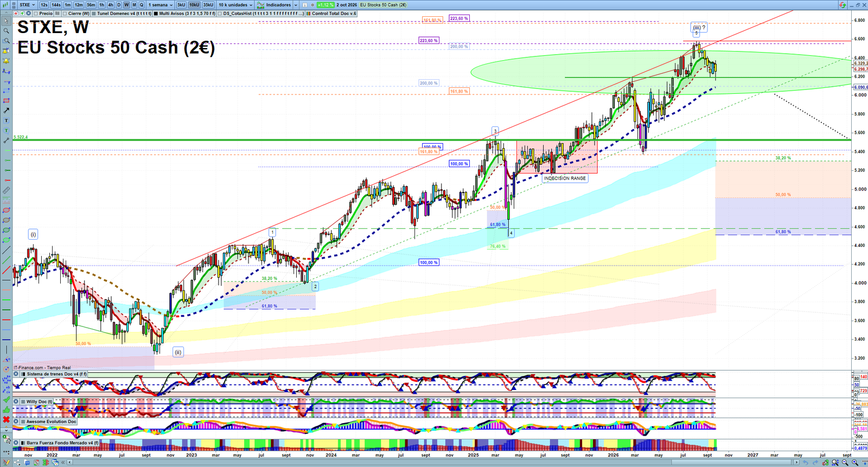The image size is (868, 467).
Task: Click Multi Avisos black color swatch
Action: [x=156, y=14]
